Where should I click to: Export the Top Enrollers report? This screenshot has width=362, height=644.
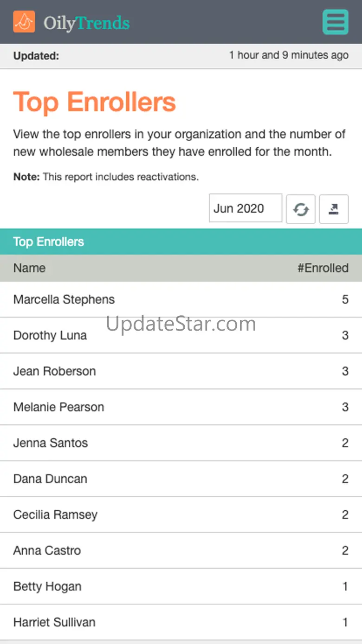pos(334,209)
